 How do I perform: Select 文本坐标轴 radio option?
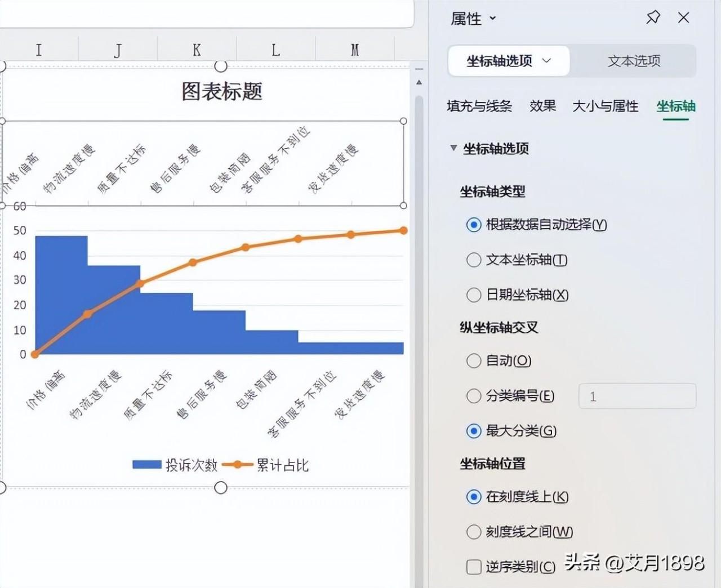[x=474, y=260]
